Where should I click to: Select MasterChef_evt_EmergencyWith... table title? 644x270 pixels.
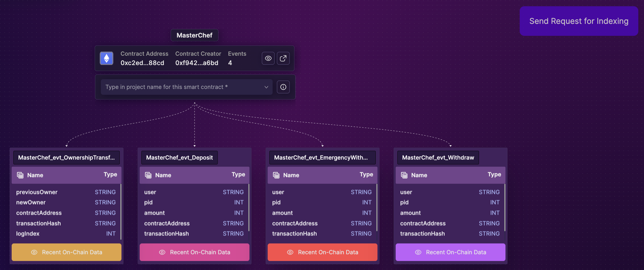pos(323,157)
